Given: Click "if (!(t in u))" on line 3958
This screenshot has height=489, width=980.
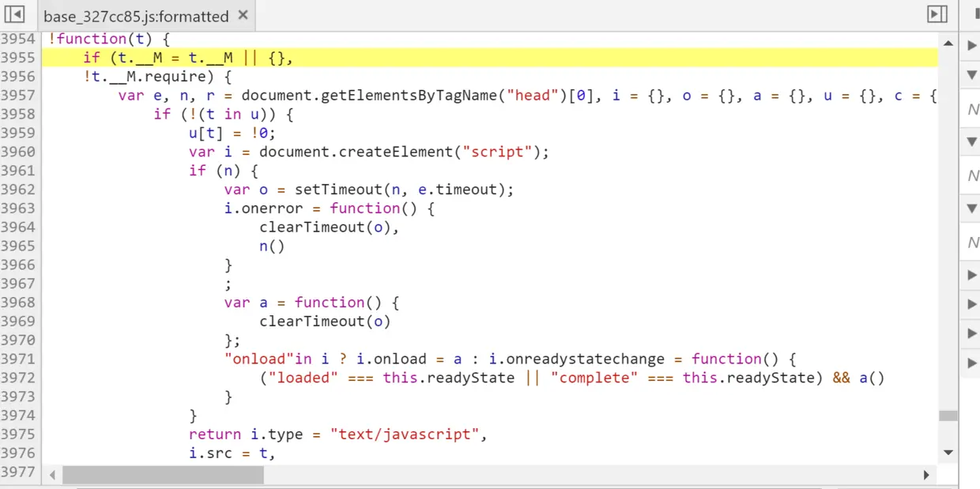Looking at the screenshot, I should (216, 114).
